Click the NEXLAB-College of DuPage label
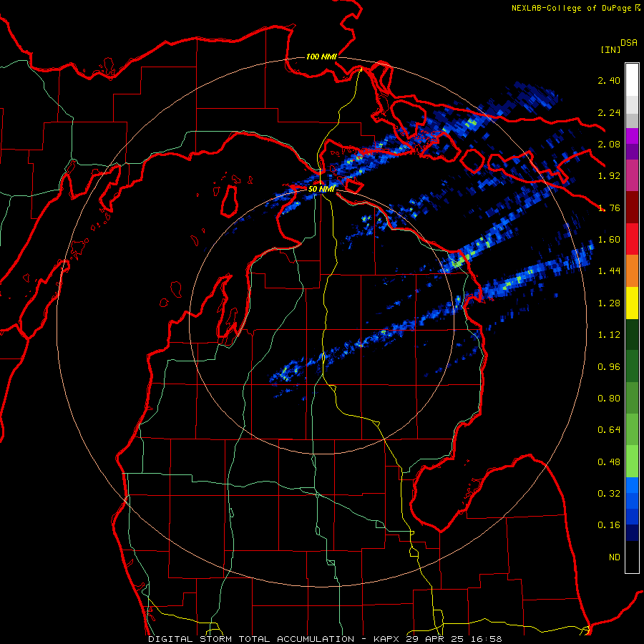Viewport: 644px width, 644px height. [571, 8]
